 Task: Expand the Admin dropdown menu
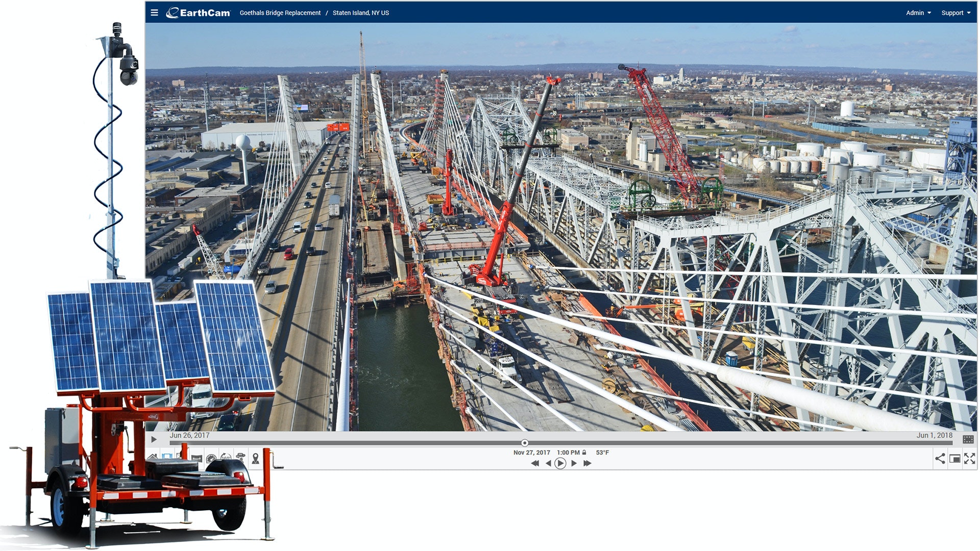[918, 13]
